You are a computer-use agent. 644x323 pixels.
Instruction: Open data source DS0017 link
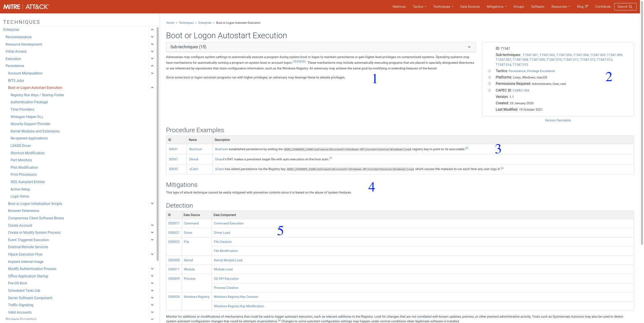click(x=174, y=223)
